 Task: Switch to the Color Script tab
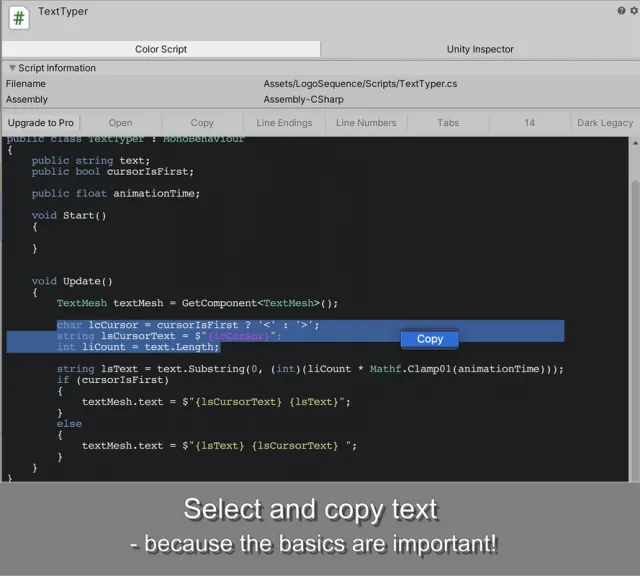pyautogui.click(x=161, y=49)
